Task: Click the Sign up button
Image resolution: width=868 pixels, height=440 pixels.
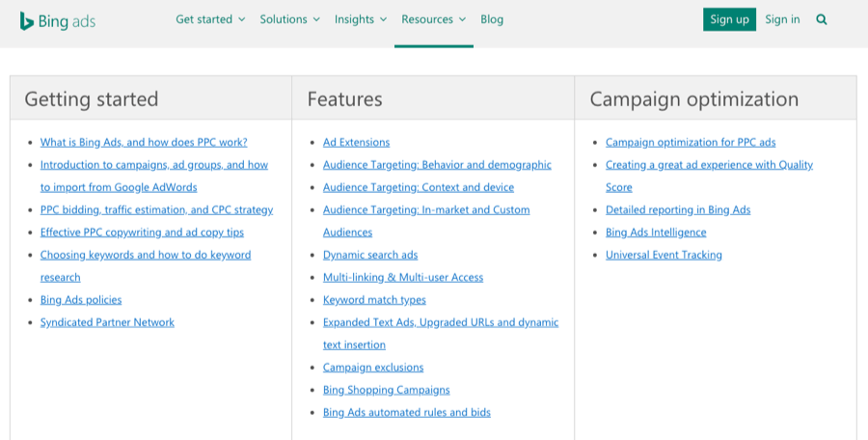Action: coord(729,19)
